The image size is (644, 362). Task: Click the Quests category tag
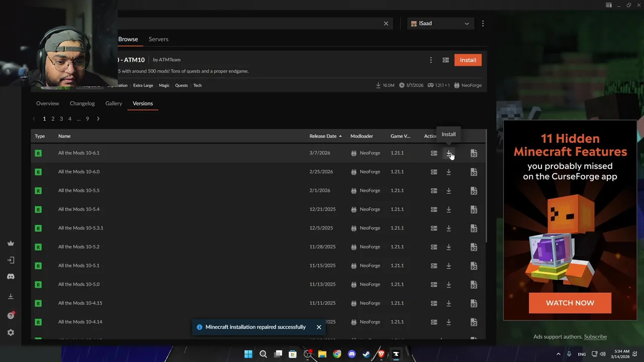(182, 85)
